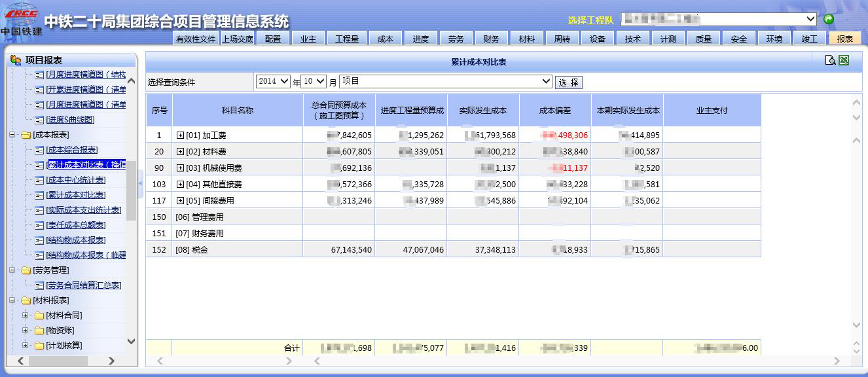The image size is (868, 377).
Task: Expand the 材料合同 tree node
Action: [x=26, y=315]
